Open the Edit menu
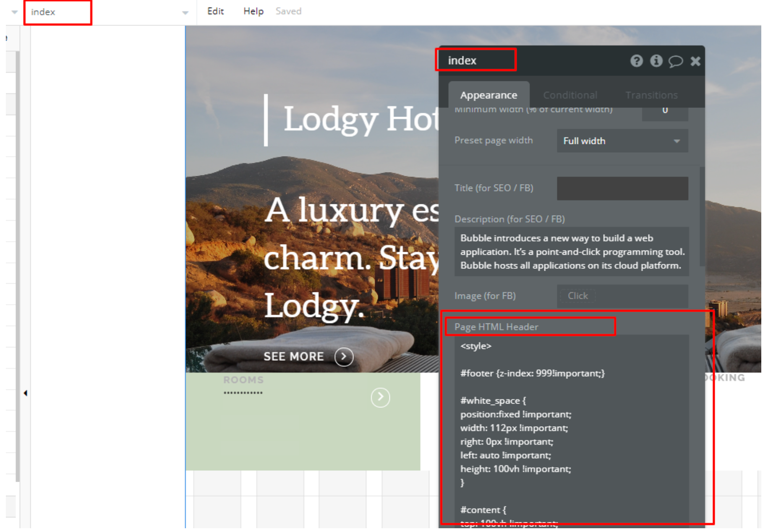 tap(215, 11)
